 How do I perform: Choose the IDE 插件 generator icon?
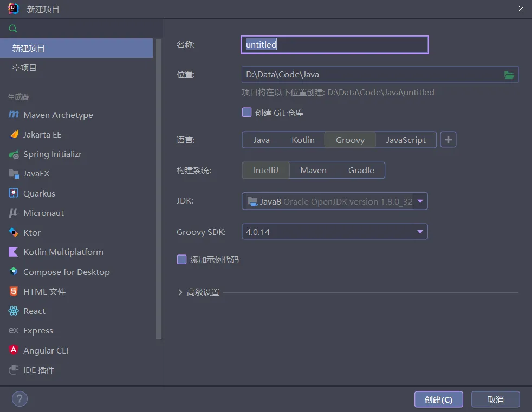point(14,370)
